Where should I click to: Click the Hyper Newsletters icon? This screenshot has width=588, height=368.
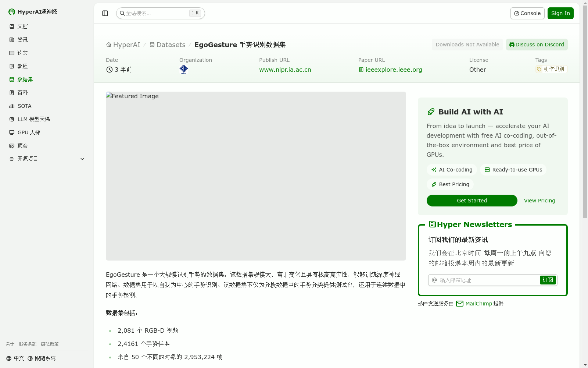433,224
